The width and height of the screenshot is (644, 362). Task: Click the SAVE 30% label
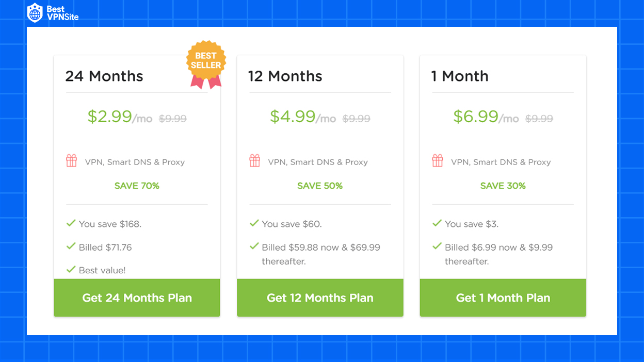[x=503, y=186]
